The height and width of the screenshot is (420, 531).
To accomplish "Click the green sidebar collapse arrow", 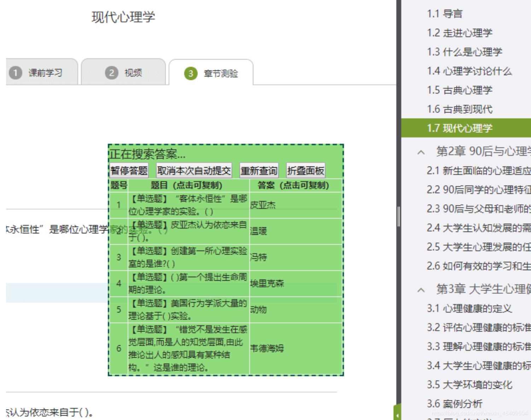I will pyautogui.click(x=397, y=416).
